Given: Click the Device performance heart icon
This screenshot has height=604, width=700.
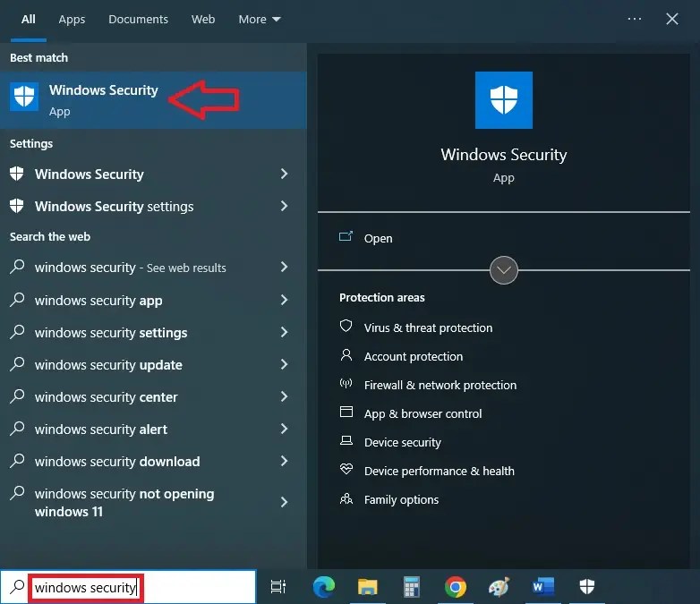Looking at the screenshot, I should click(x=346, y=469).
